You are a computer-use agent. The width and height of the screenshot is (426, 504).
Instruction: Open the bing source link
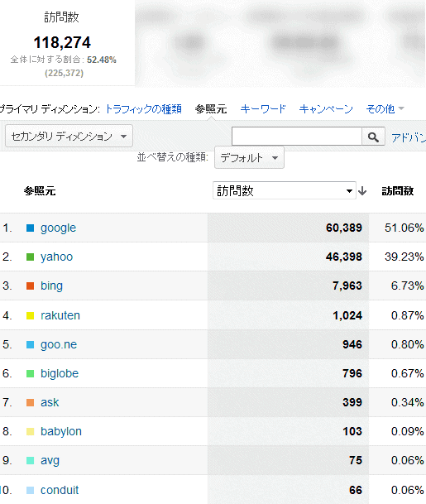point(51,286)
